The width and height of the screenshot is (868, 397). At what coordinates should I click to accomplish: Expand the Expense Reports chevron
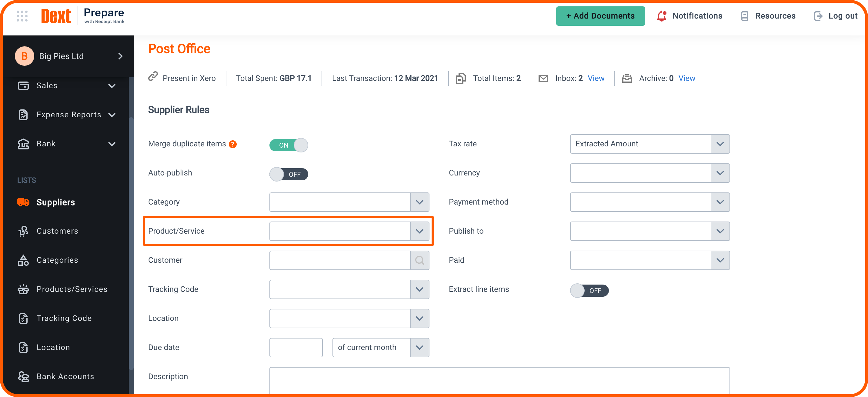coord(112,115)
